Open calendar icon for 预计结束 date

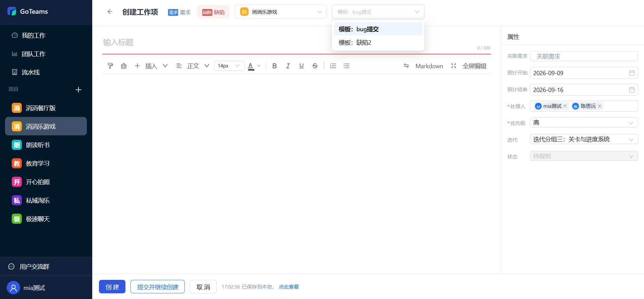point(632,90)
